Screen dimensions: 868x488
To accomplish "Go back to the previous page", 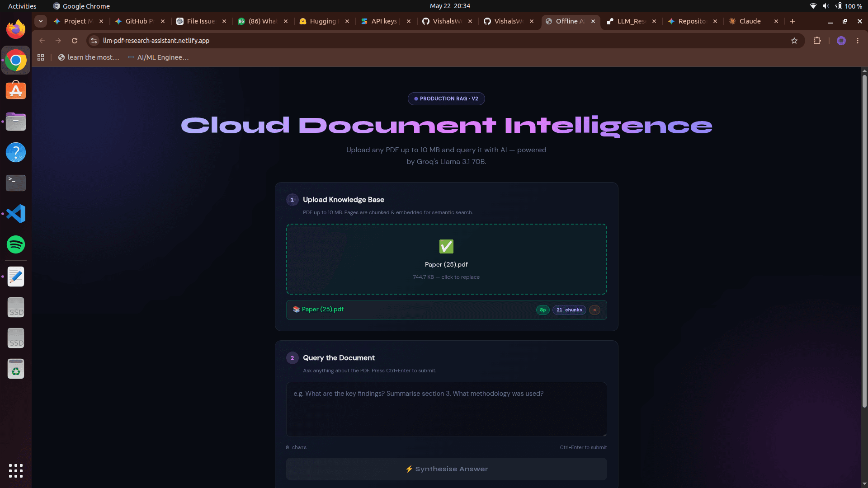I will 42,41.
